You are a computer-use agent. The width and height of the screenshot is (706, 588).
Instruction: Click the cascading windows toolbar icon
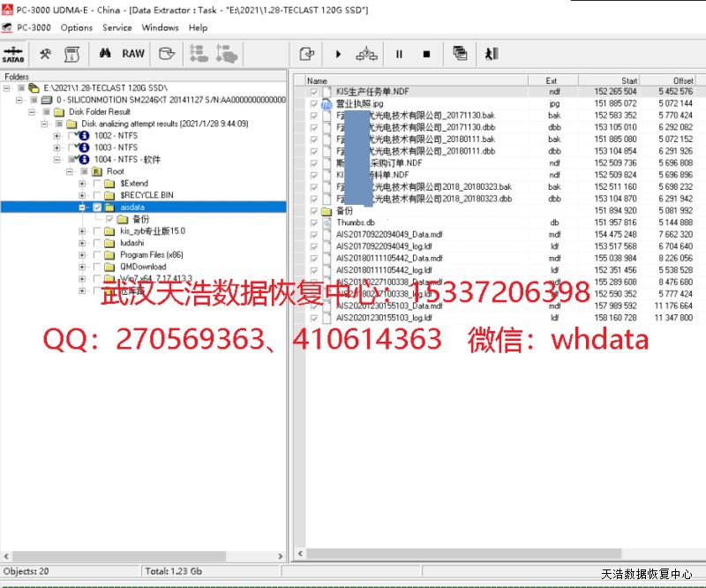(x=460, y=54)
